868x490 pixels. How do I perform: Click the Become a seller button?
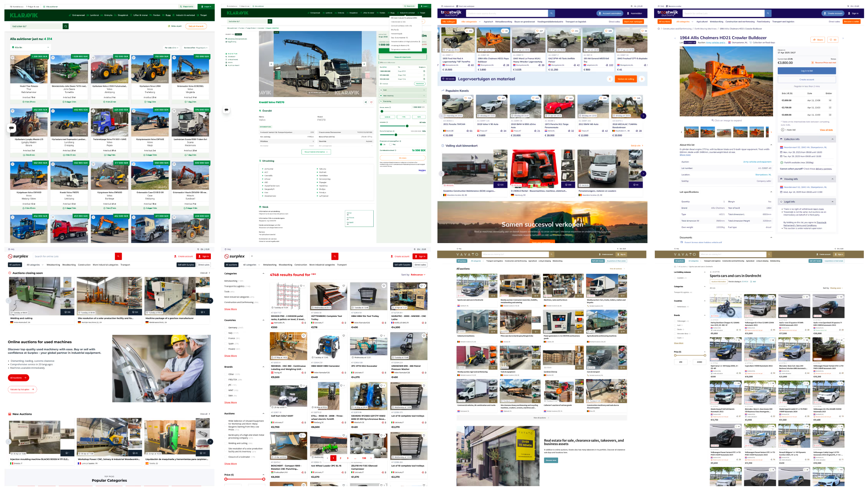(851, 22)
